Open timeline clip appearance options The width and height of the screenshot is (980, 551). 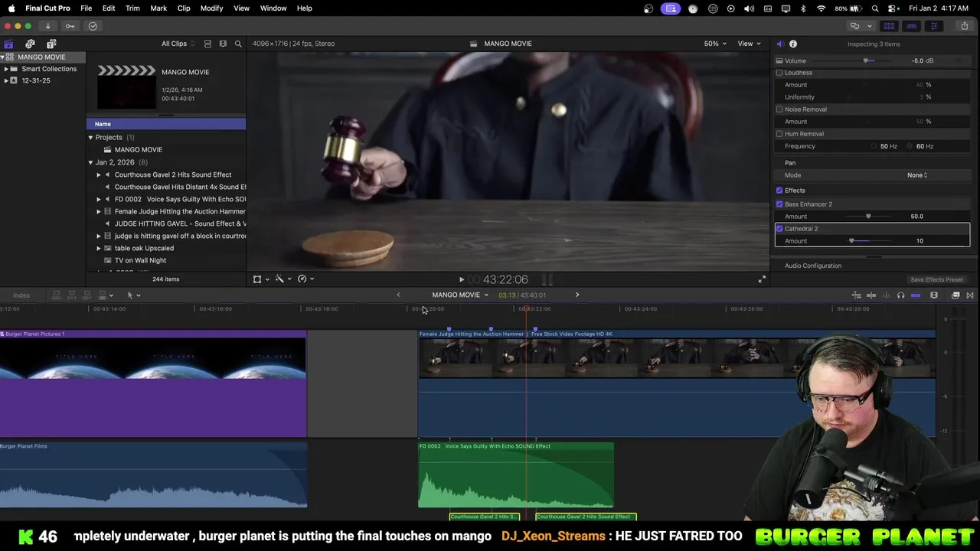pyautogui.click(x=934, y=295)
